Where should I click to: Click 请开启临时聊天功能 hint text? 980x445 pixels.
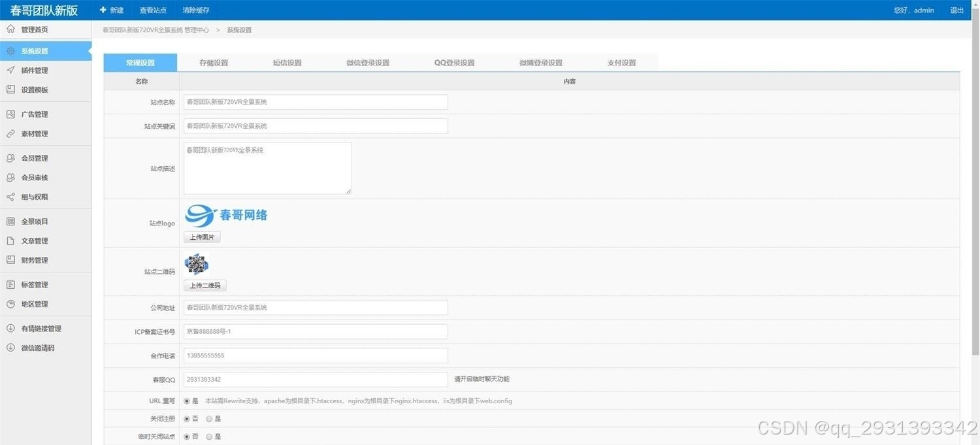click(x=482, y=379)
